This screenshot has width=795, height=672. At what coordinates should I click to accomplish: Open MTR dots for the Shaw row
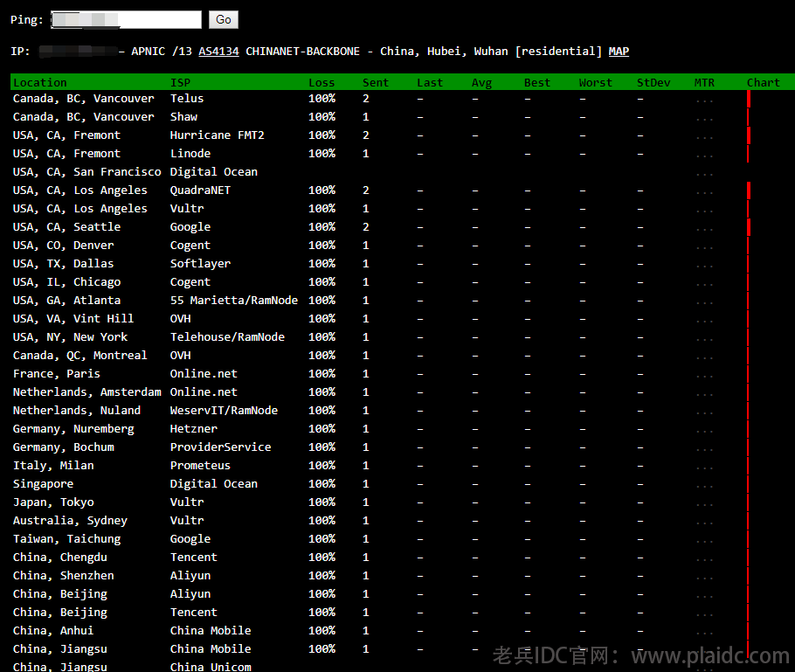704,119
